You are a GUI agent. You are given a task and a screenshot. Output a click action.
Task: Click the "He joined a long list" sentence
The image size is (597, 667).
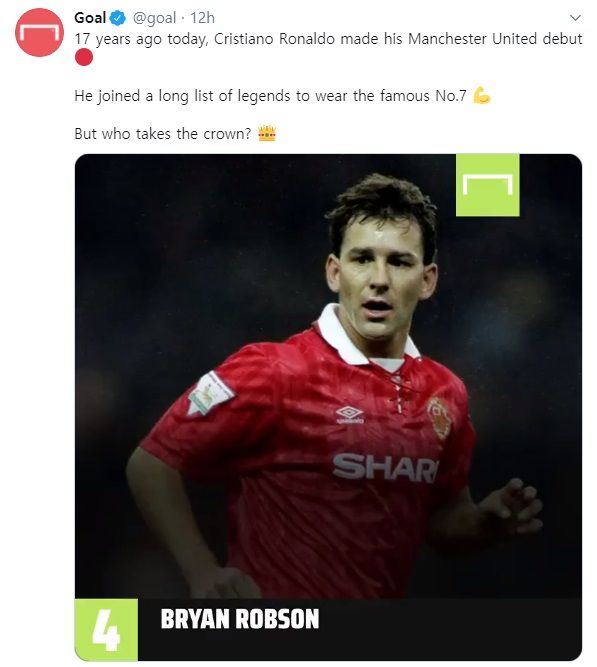click(x=270, y=96)
